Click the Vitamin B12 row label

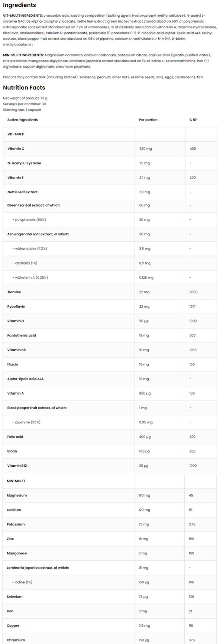[x=17, y=466]
